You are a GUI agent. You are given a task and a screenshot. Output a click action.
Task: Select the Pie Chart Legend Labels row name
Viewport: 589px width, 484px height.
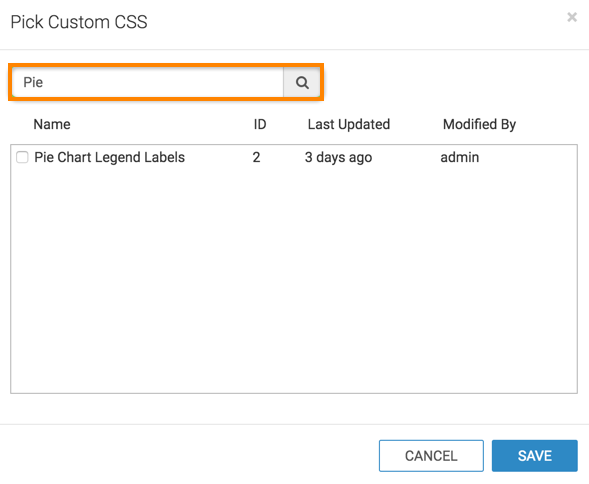pos(109,157)
